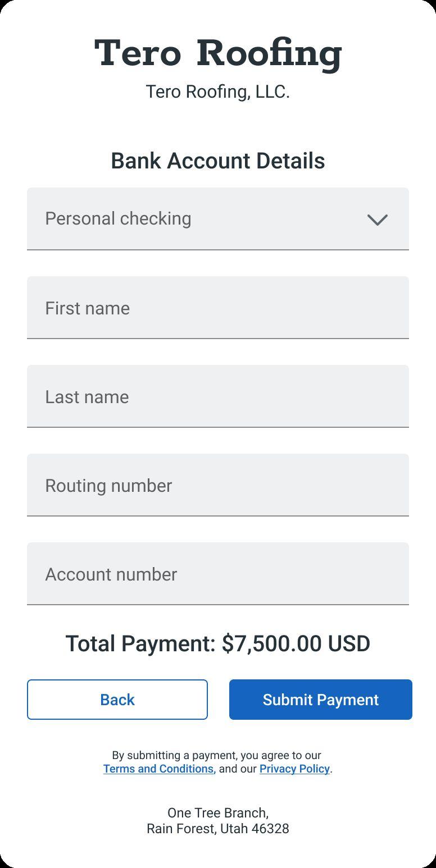Click the large Tero Roofing logo title

click(218, 54)
